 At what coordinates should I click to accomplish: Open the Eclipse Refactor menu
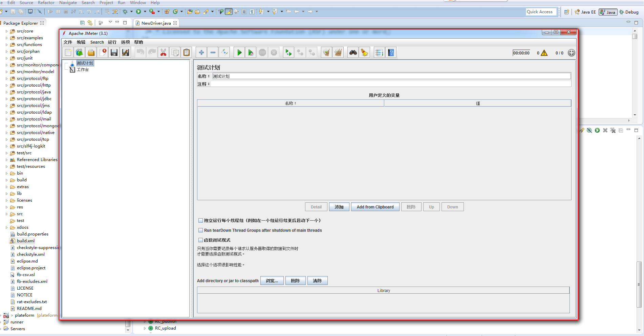46,3
